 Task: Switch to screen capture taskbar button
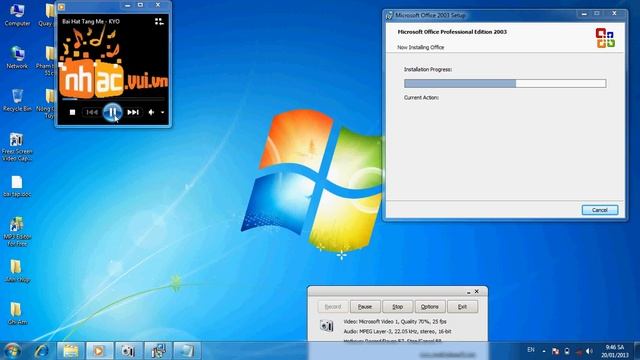128,351
